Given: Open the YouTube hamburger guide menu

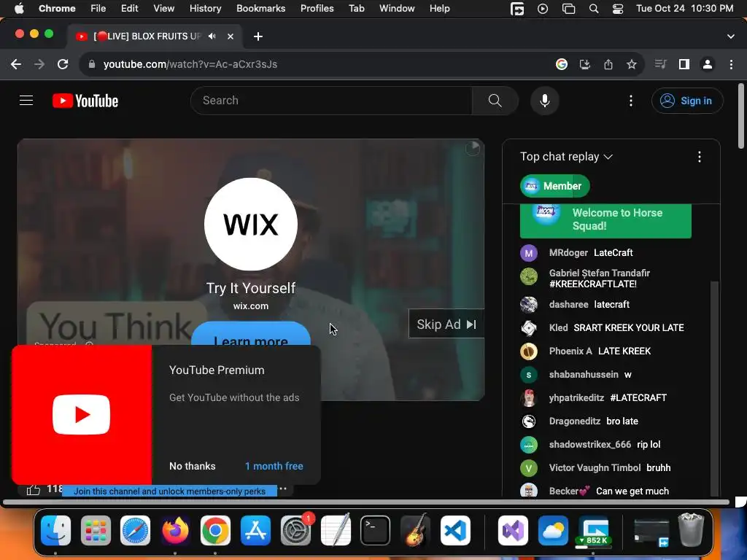Looking at the screenshot, I should pyautogui.click(x=26, y=101).
